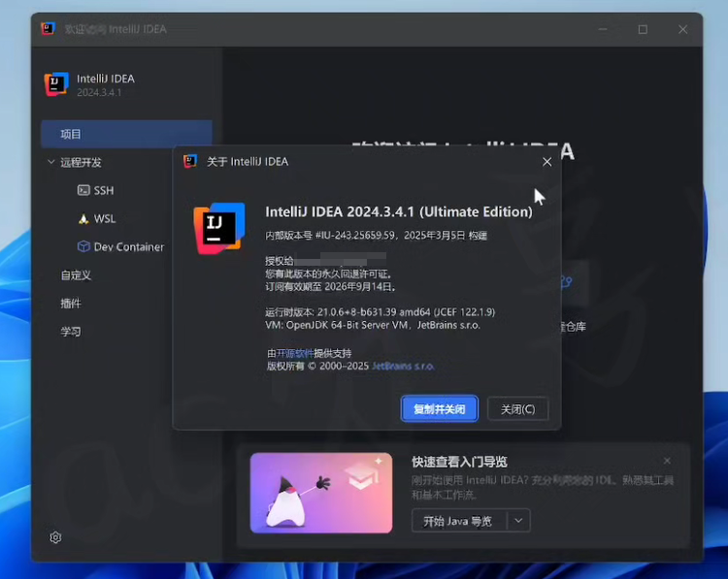The width and height of the screenshot is (728, 579).
Task: Click the WSL penguin icon
Action: click(x=83, y=219)
